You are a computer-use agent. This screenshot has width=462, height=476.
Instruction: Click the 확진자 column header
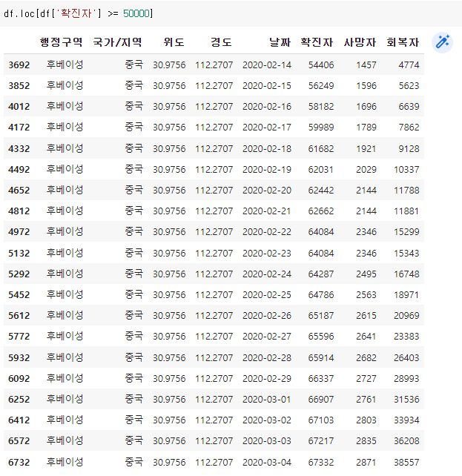(317, 42)
